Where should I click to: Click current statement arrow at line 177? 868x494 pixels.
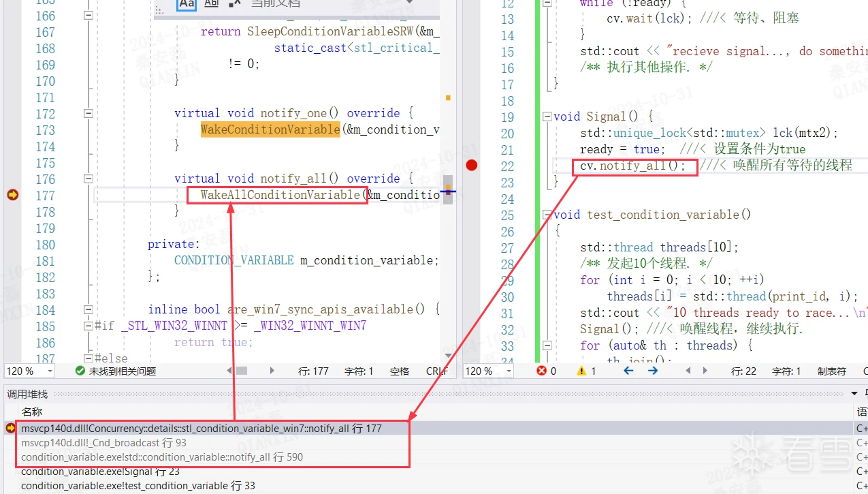[x=12, y=195]
